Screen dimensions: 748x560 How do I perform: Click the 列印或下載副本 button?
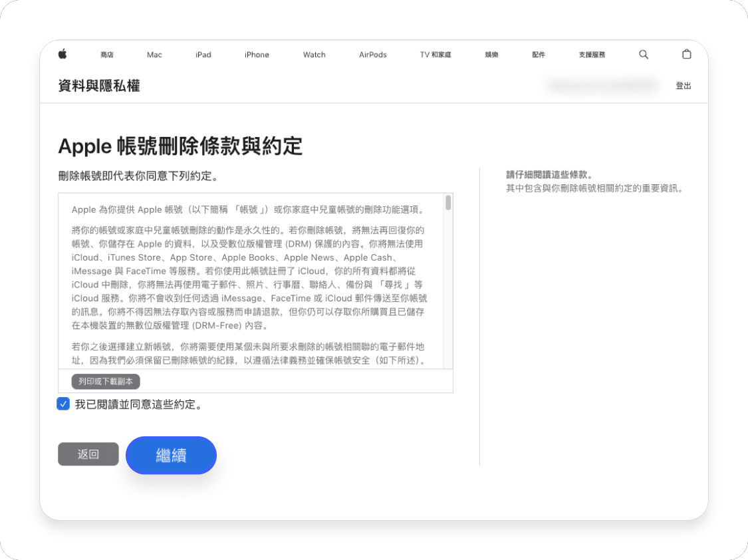[106, 382]
